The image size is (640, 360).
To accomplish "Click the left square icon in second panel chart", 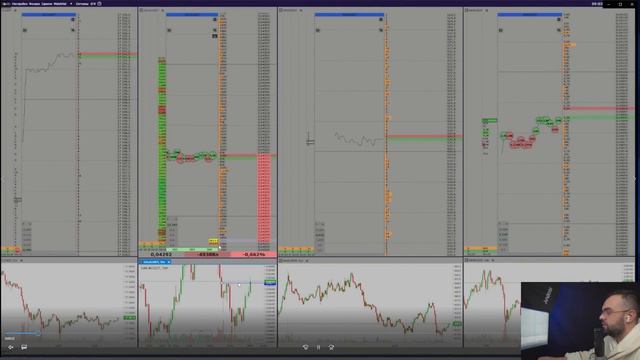I will (169, 30).
